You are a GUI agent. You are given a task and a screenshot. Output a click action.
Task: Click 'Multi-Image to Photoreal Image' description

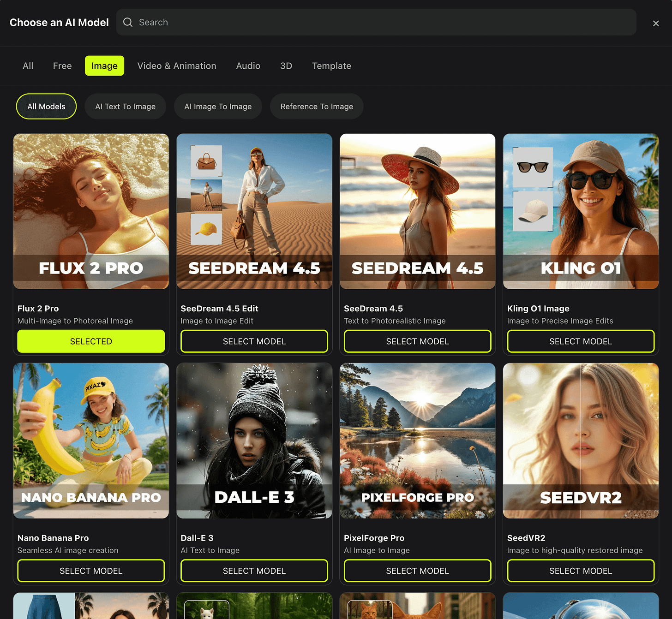(x=75, y=321)
